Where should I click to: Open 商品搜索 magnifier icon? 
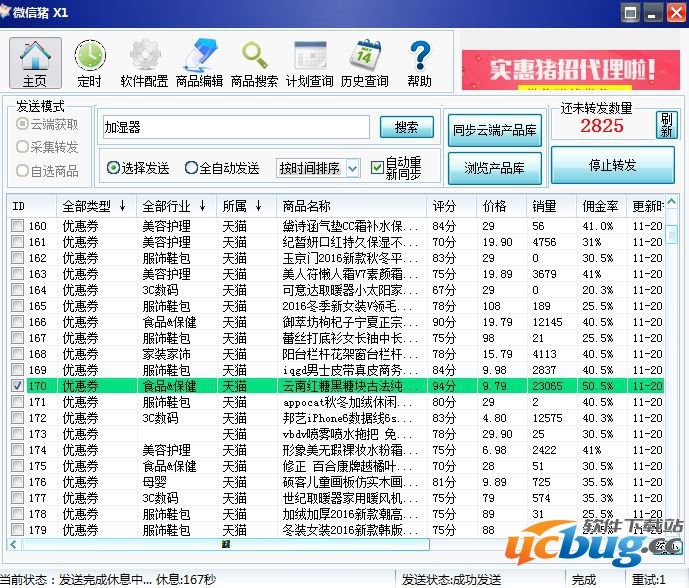(254, 63)
